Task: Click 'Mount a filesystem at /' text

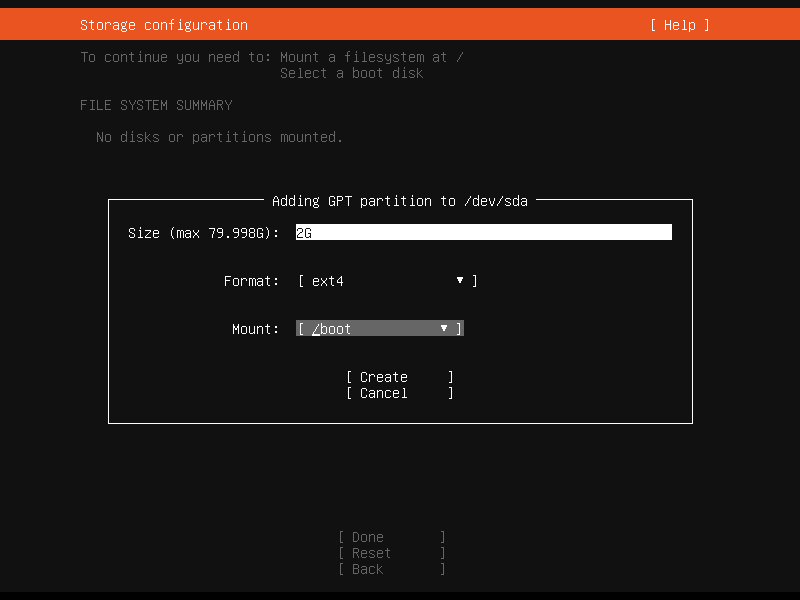Action: [x=372, y=57]
